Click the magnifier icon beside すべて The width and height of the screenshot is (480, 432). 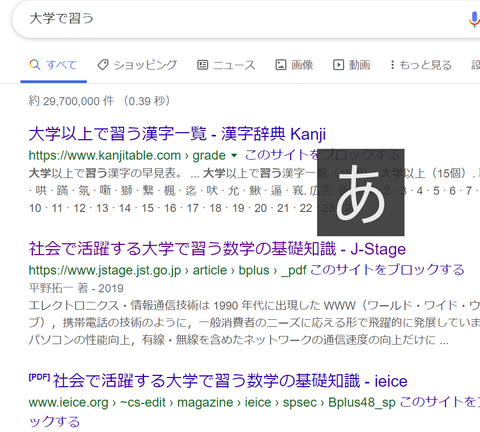click(x=35, y=65)
